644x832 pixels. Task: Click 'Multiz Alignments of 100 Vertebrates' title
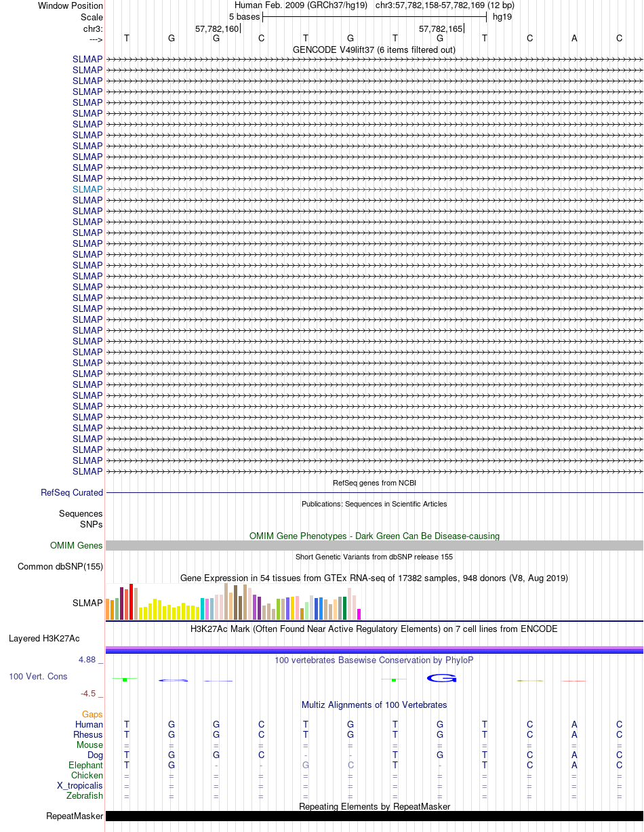[374, 705]
